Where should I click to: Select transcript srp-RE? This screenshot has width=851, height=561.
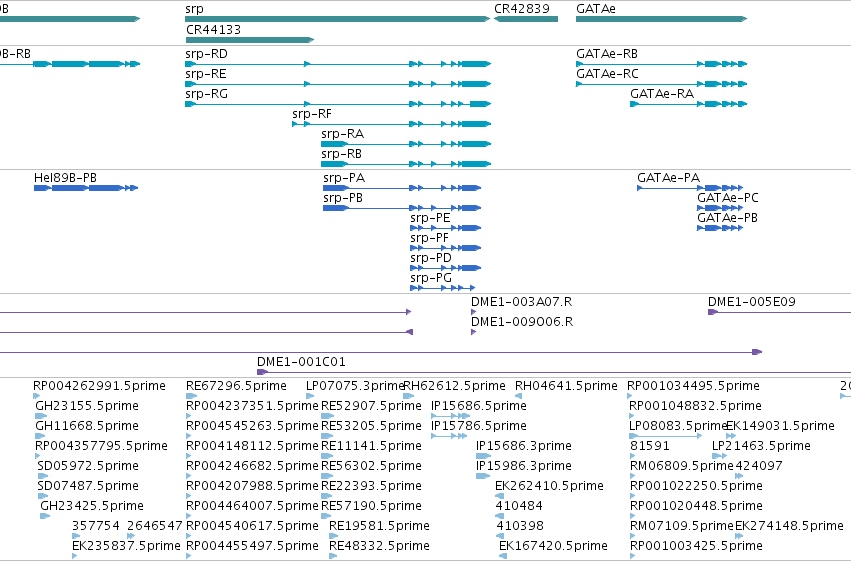pos(338,84)
